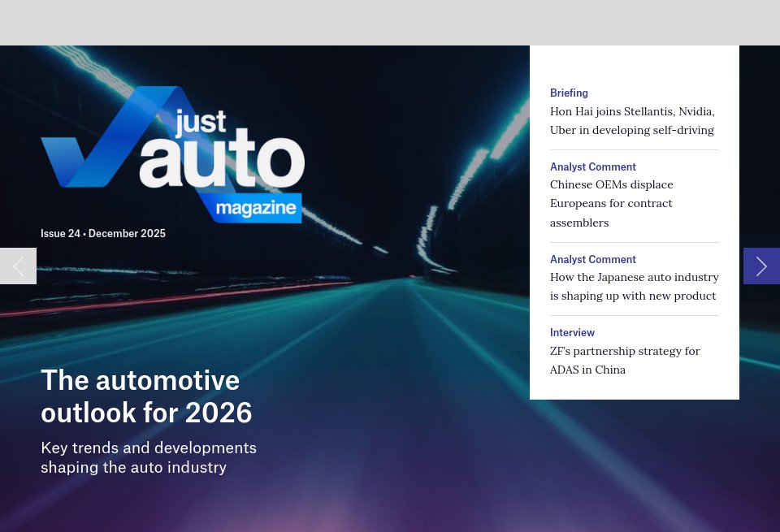Image resolution: width=780 pixels, height=532 pixels.
Task: Open the Japanese auto industry article
Action: (634, 287)
